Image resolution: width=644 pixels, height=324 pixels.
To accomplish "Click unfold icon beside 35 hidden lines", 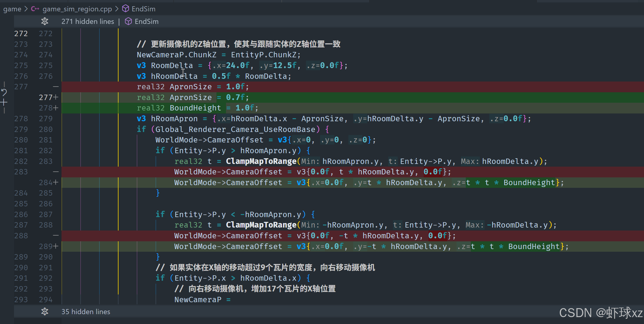I will [x=45, y=311].
